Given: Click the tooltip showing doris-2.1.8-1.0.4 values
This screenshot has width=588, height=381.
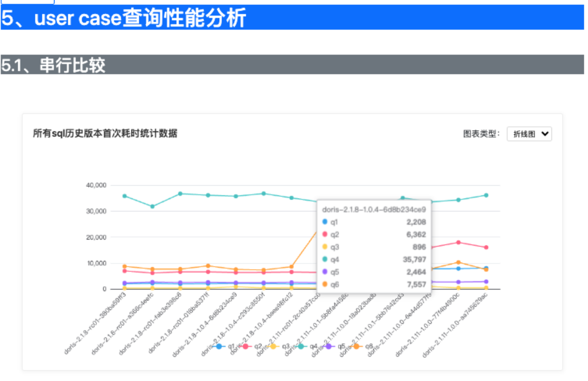Looking at the screenshot, I should tap(374, 246).
